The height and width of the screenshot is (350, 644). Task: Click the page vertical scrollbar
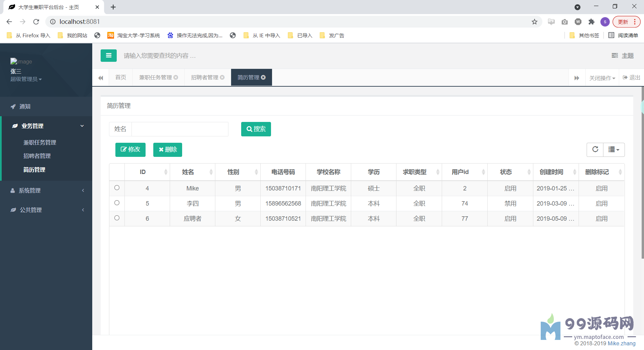[642, 173]
